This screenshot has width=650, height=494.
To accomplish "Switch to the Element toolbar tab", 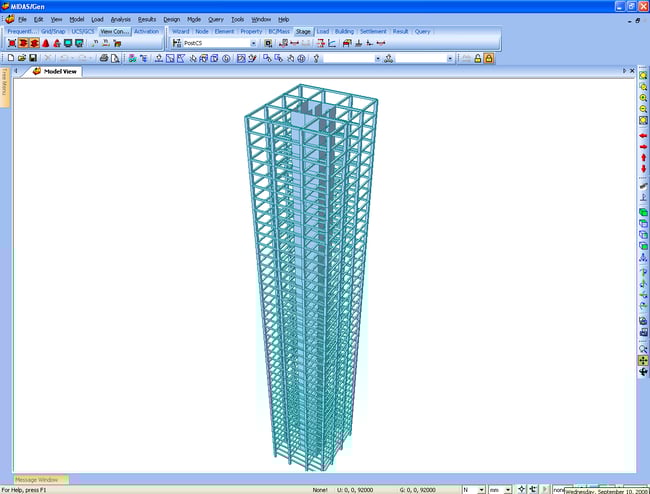I will (224, 31).
